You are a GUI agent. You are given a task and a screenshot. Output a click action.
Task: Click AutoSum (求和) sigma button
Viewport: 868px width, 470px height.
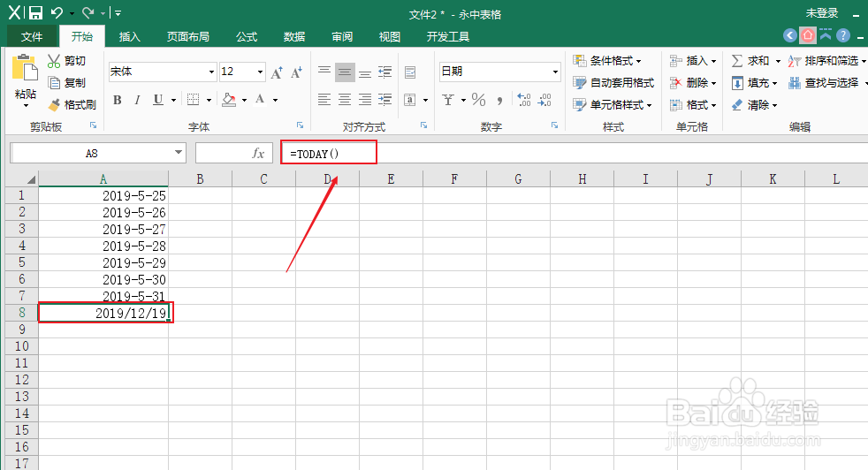click(750, 60)
